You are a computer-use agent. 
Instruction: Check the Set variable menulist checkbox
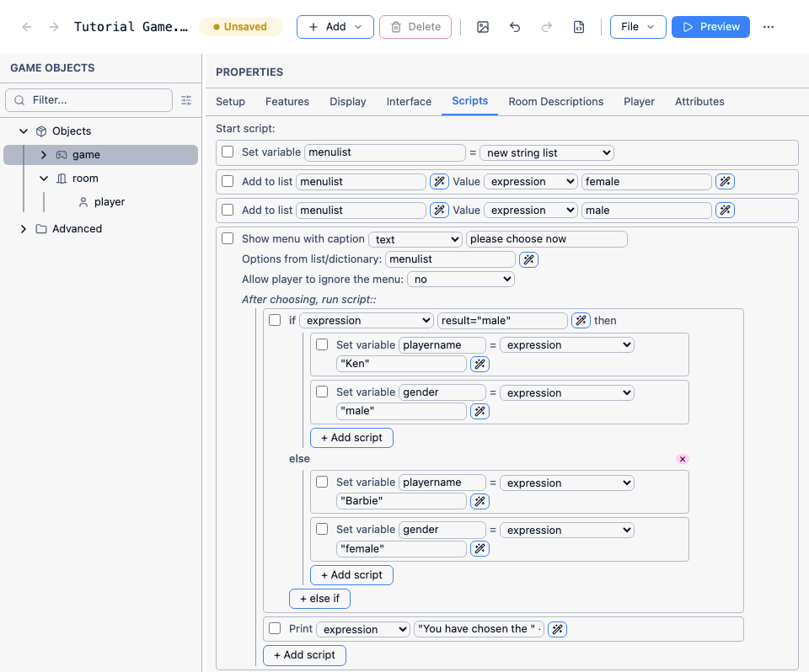pos(228,152)
